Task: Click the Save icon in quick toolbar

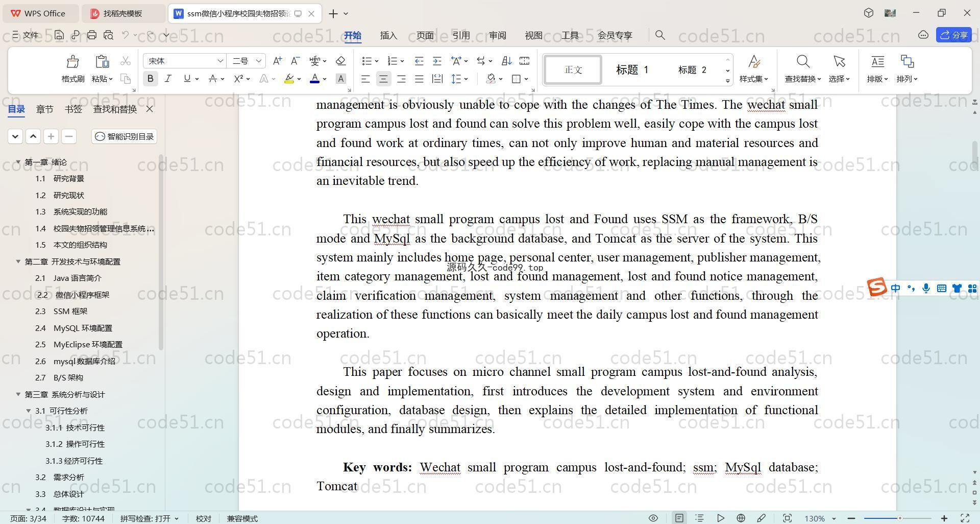Action: [x=59, y=35]
